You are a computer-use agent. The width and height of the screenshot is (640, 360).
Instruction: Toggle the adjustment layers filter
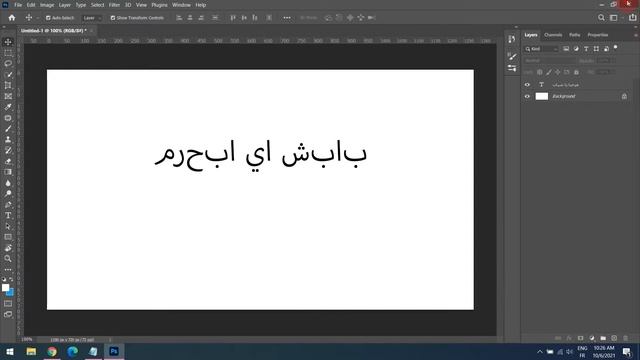tap(576, 49)
